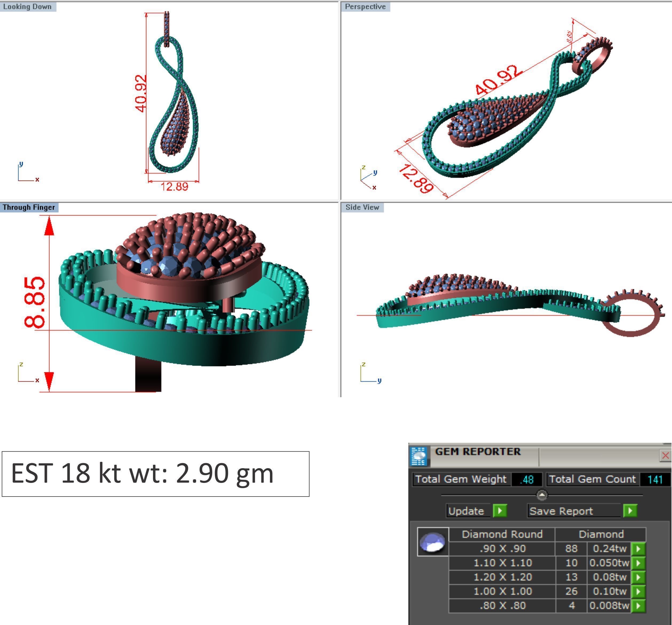Close the Gem Reporter panel
This screenshot has width=672, height=625.
pos(665,456)
